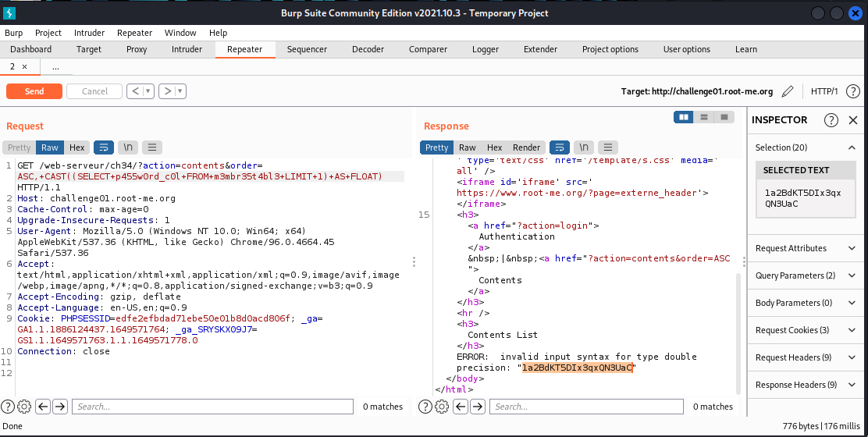Click the Burp Suite logo icon
This screenshot has width=868, height=437.
9,13
